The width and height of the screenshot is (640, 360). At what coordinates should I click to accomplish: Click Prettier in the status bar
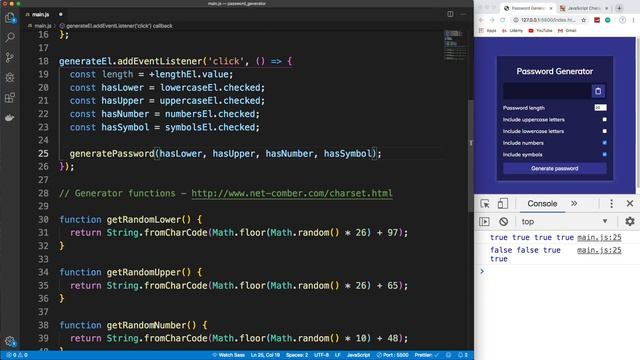tap(427, 355)
